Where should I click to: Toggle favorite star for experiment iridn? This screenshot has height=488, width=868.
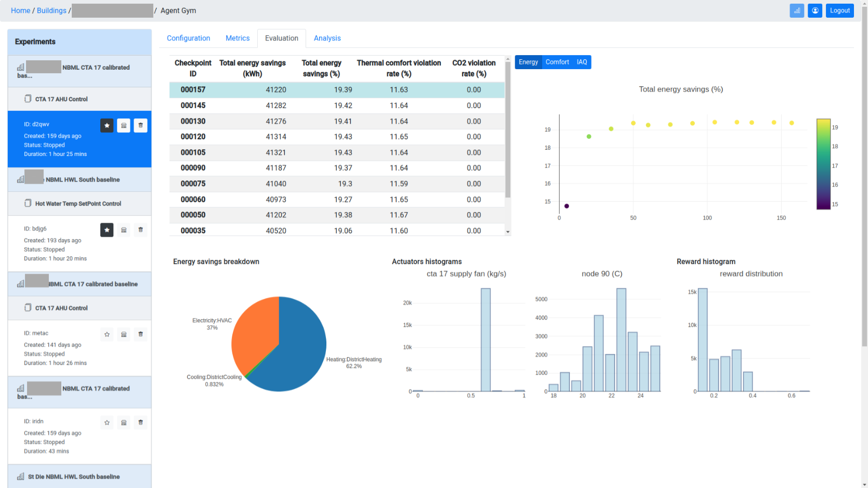107,423
